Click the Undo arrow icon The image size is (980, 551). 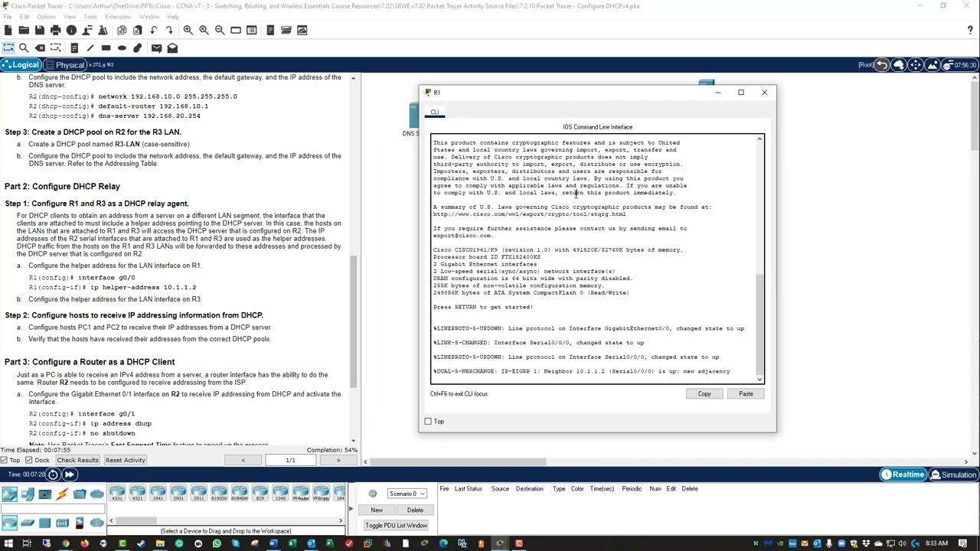tap(153, 30)
